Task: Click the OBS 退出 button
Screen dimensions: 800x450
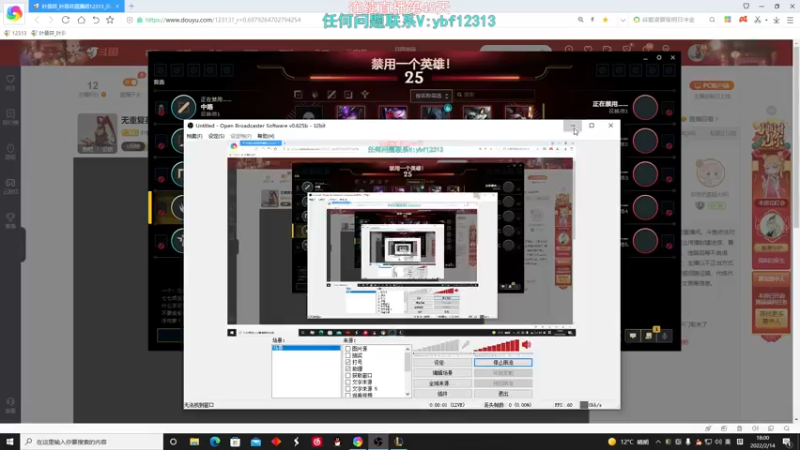Action: coord(503,394)
